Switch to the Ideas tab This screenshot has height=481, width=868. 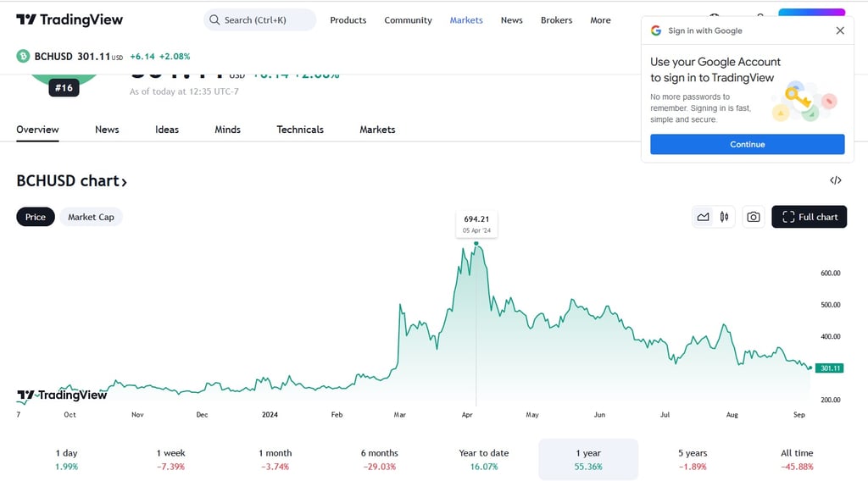(167, 130)
